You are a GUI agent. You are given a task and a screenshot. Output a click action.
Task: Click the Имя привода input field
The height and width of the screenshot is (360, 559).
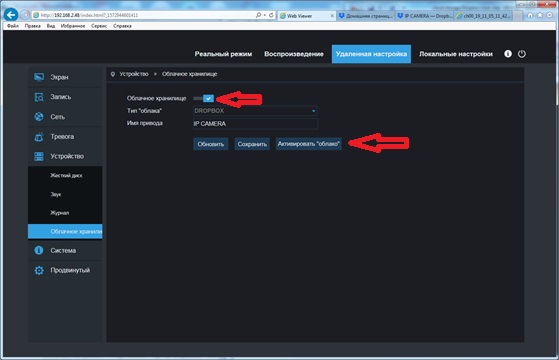pos(255,124)
